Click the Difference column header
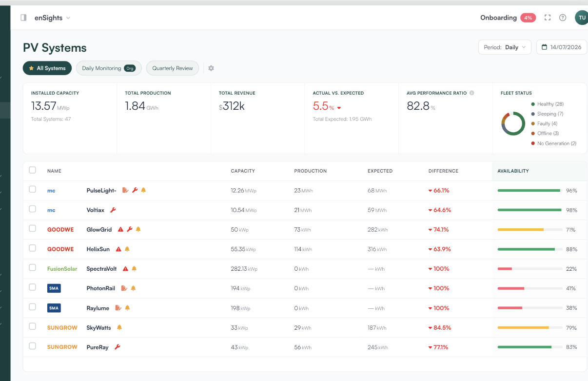The image size is (588, 381). click(443, 171)
